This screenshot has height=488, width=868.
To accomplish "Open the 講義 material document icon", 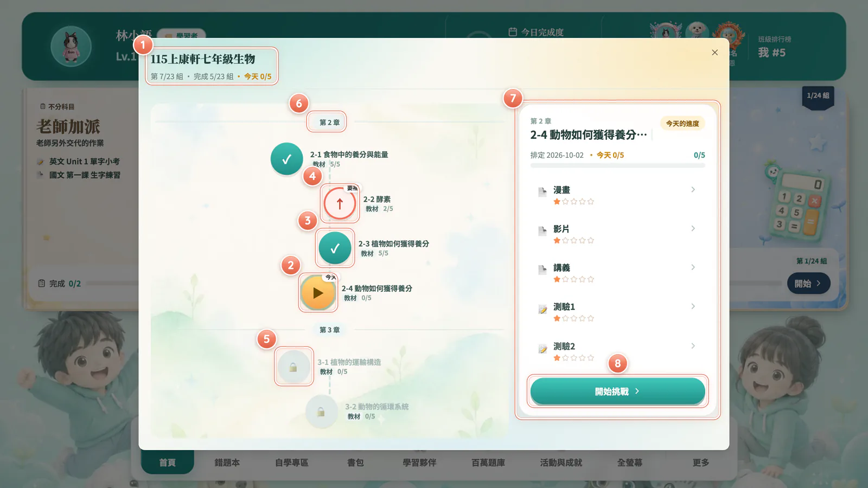I will (x=542, y=269).
